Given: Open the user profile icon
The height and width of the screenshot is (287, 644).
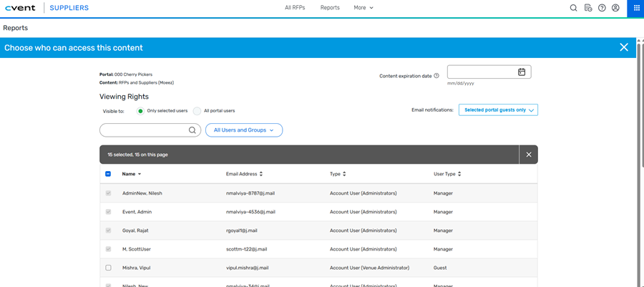Looking at the screenshot, I should [x=615, y=8].
